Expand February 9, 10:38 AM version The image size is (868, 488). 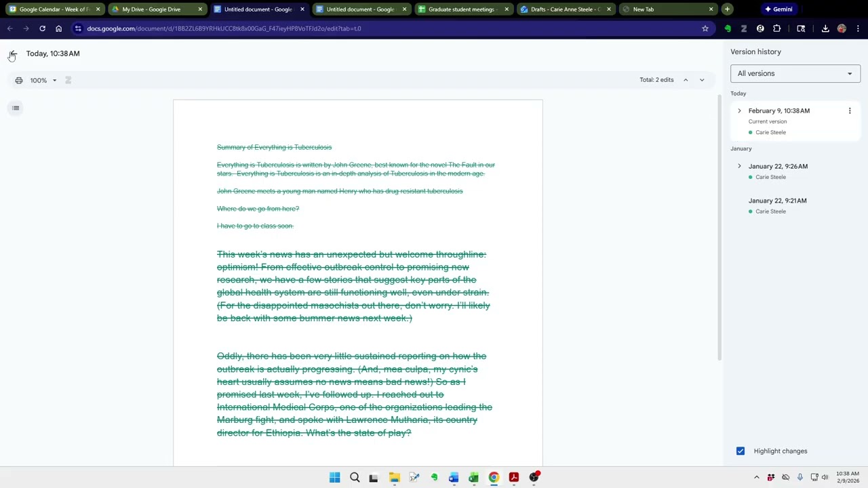(x=739, y=110)
